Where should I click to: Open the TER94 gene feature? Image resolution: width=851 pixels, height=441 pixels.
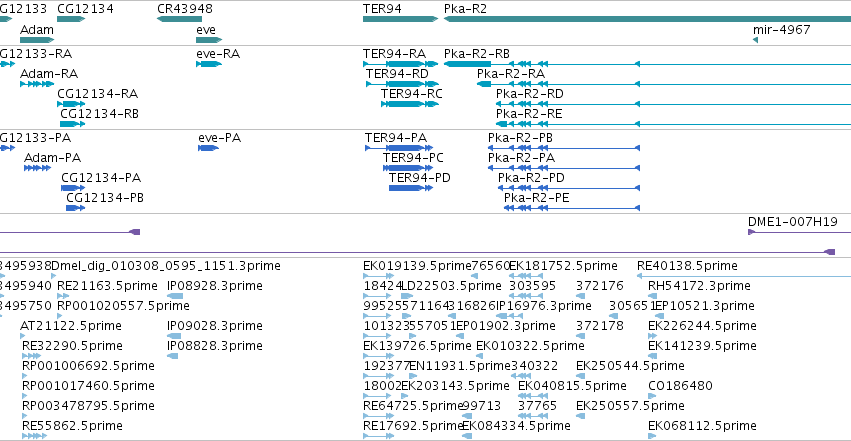[401, 19]
